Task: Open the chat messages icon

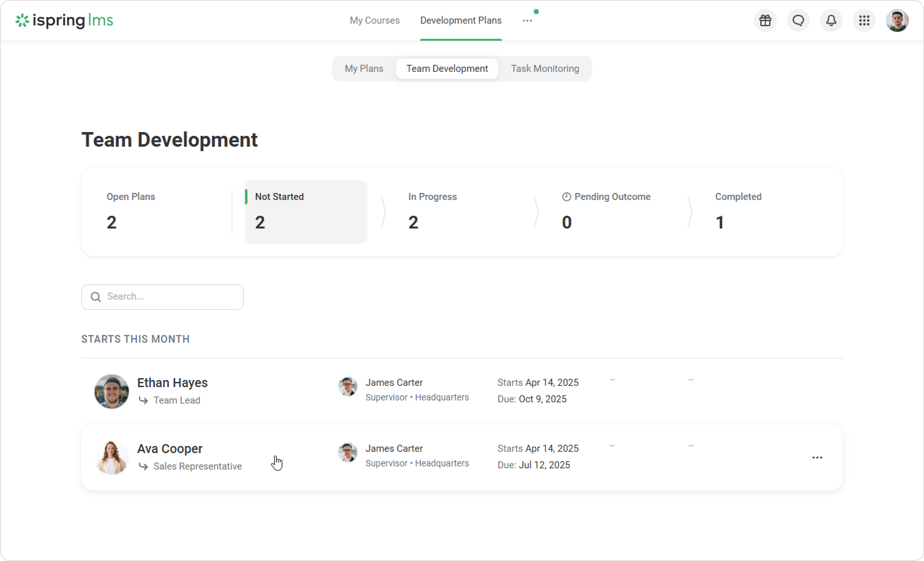Action: (798, 20)
